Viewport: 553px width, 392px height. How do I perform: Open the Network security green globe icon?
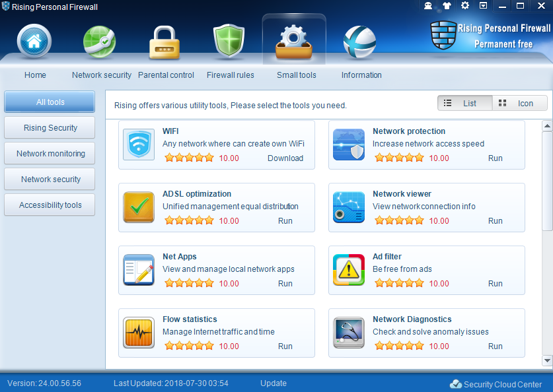(x=99, y=42)
